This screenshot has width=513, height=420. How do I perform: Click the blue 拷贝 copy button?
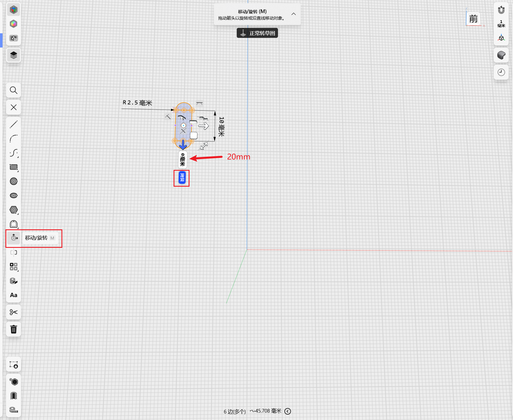coord(182,178)
